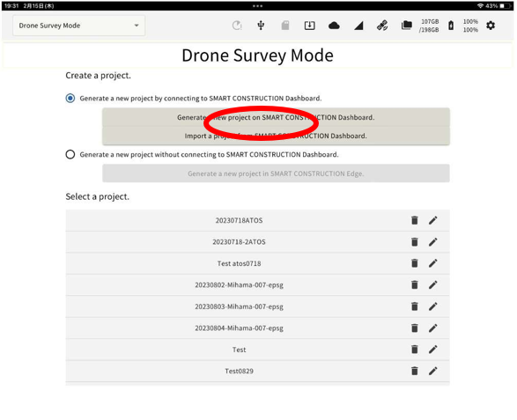Click the mode dropdown arrow
This screenshot has width=517, height=420.
[137, 26]
